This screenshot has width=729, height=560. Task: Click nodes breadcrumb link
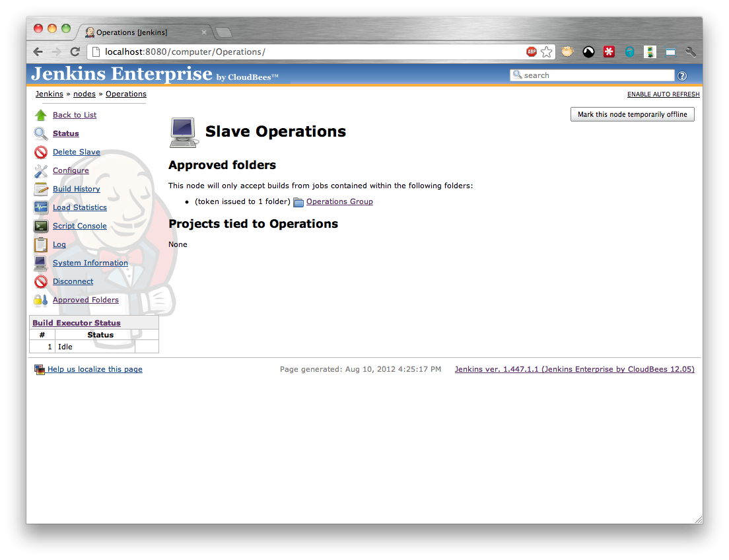coord(84,94)
